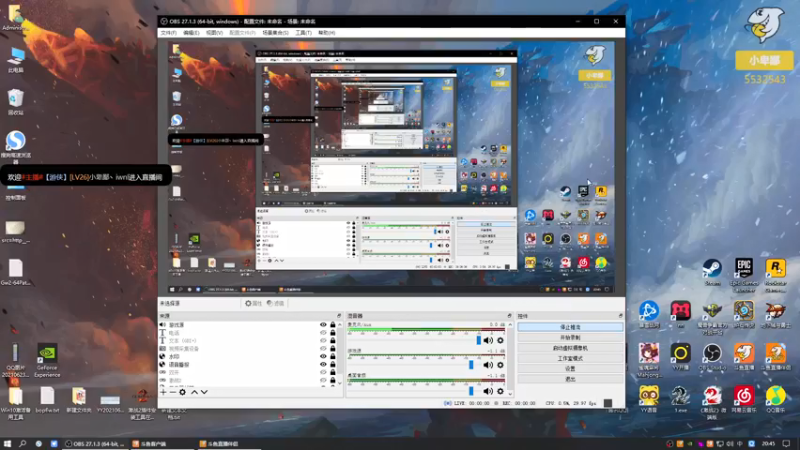
Task: Click the 退出 exit button
Action: [x=570, y=379]
